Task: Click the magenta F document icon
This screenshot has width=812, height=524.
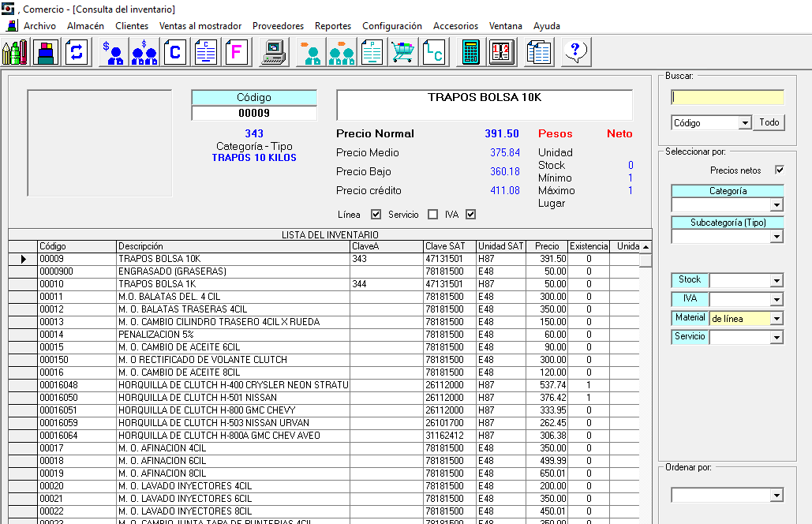Action: [x=237, y=53]
